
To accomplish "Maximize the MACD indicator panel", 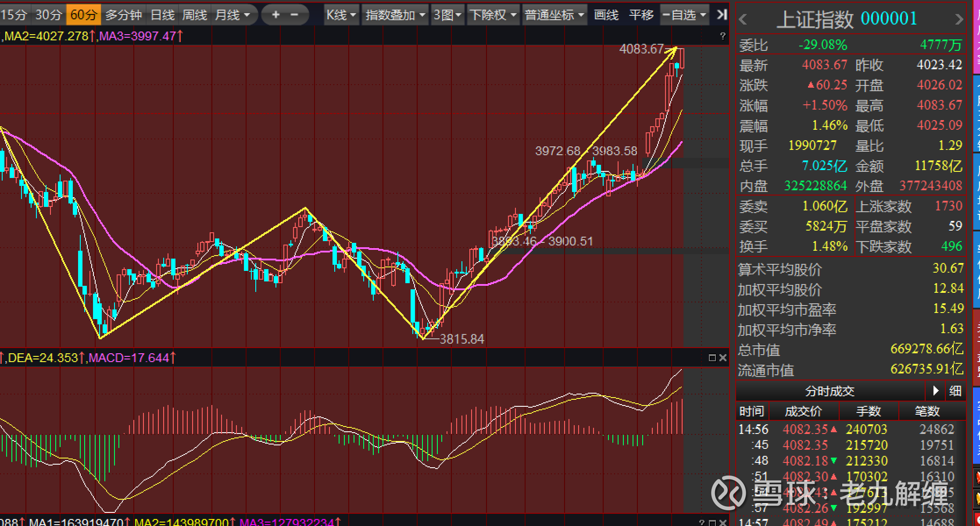I will pyautogui.click(x=712, y=358).
